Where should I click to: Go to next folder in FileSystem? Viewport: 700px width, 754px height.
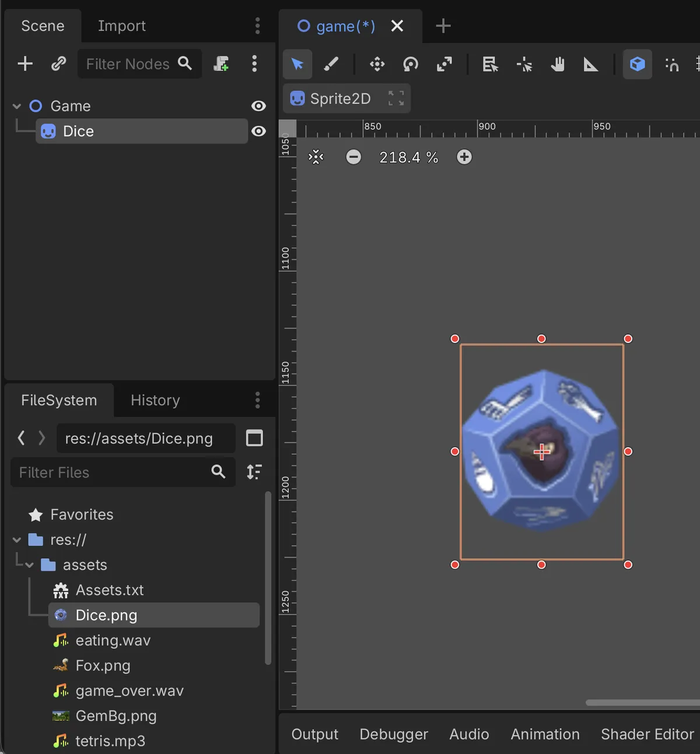(x=42, y=438)
